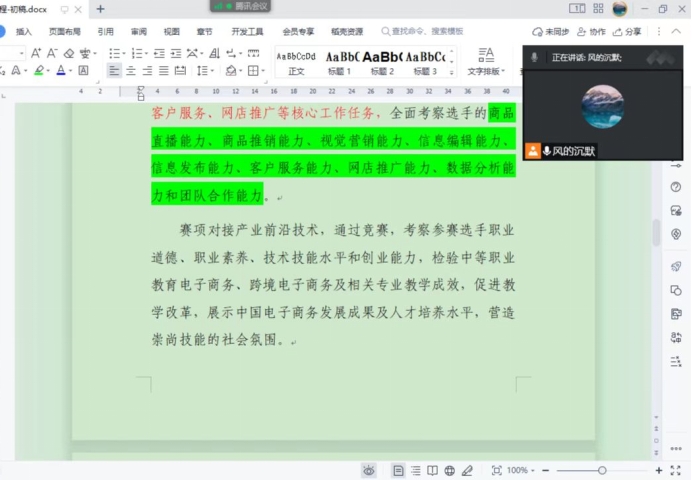Click the distributed alignment icon
692x480 pixels.
pyautogui.click(x=180, y=70)
